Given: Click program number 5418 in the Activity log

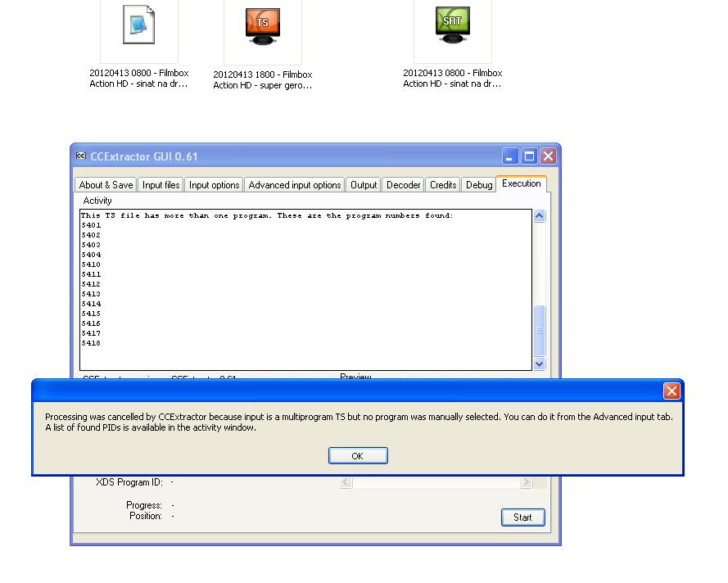Looking at the screenshot, I should pyautogui.click(x=91, y=343).
